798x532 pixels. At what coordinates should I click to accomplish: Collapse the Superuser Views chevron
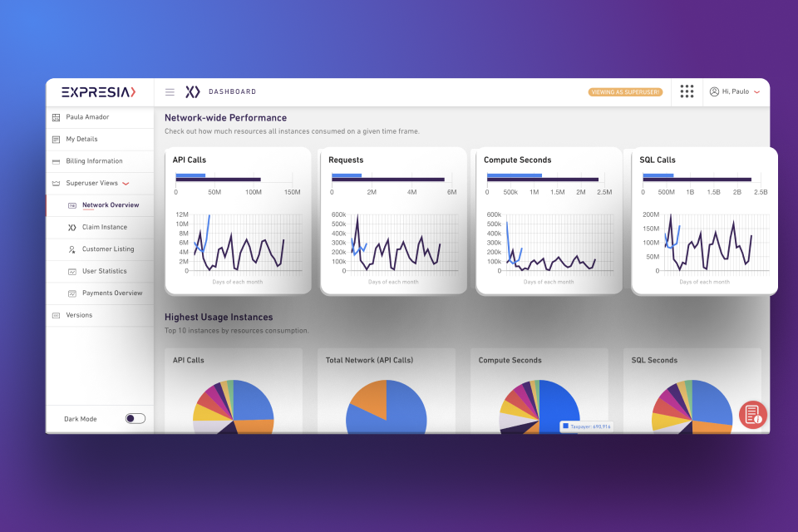(126, 183)
